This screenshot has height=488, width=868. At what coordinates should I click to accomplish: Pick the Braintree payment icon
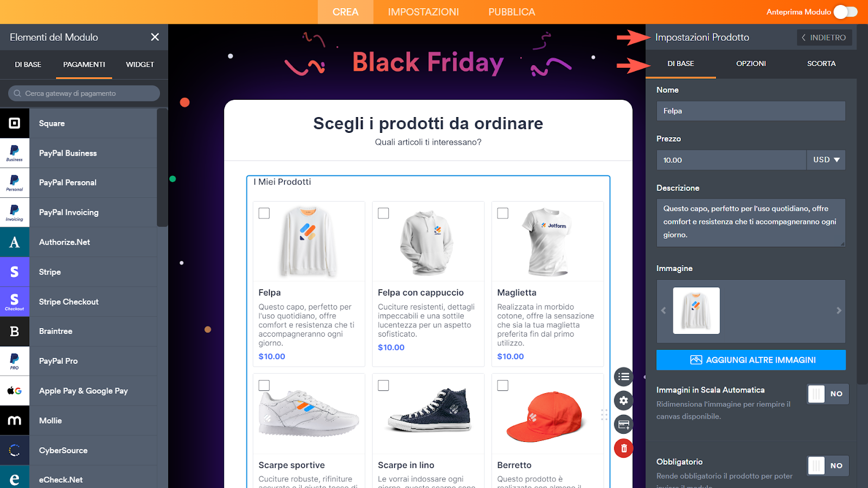(15, 331)
